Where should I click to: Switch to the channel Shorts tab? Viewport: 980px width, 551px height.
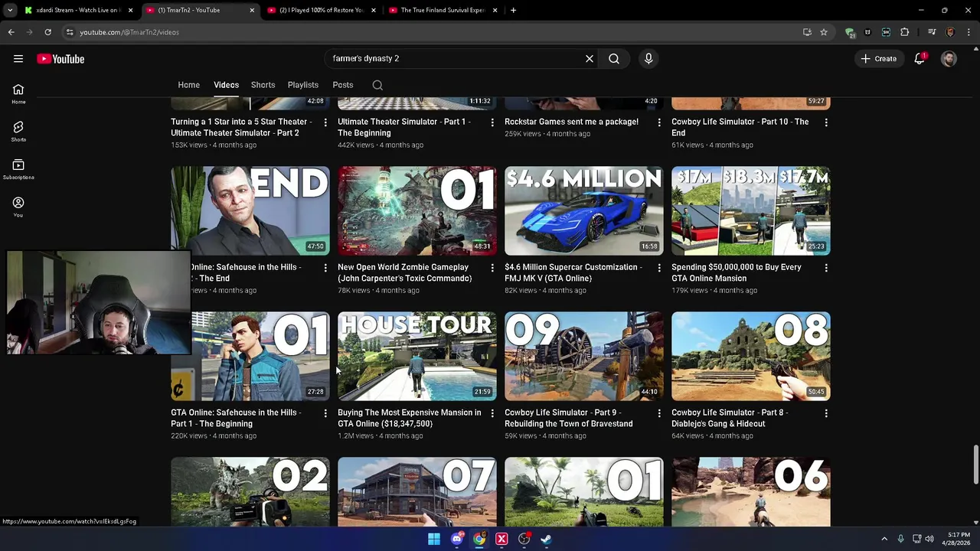263,85
